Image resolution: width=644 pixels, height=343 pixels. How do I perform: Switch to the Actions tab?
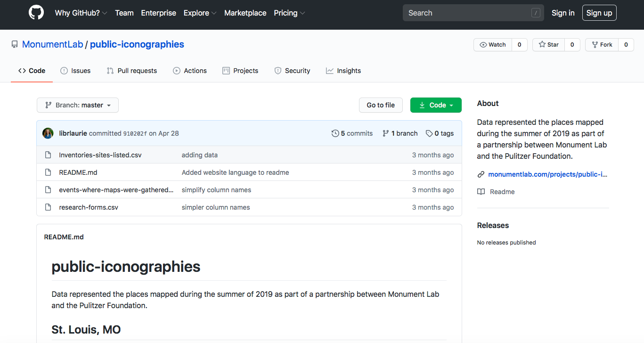tap(190, 71)
